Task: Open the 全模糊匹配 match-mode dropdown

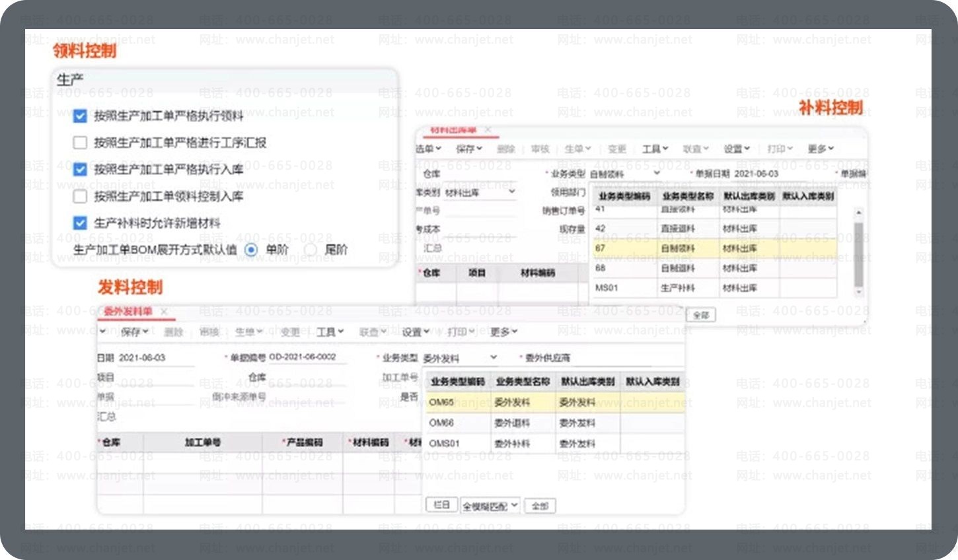Action: point(490,506)
